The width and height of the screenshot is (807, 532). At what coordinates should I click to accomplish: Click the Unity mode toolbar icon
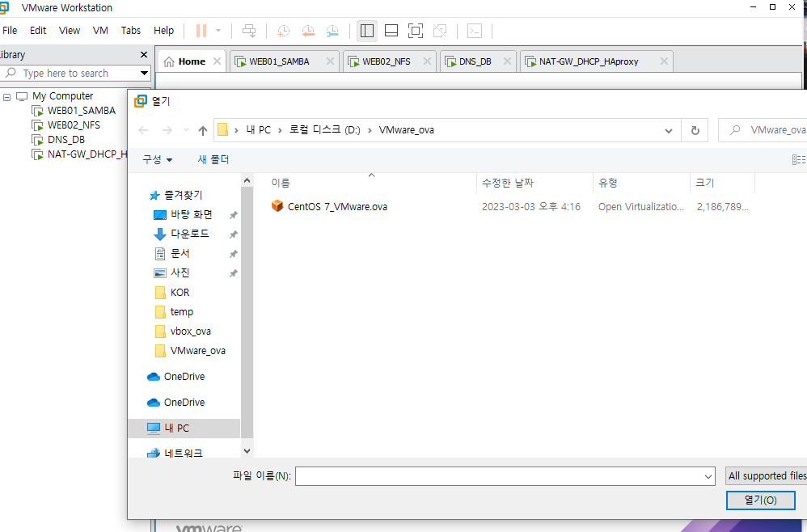pyautogui.click(x=440, y=31)
